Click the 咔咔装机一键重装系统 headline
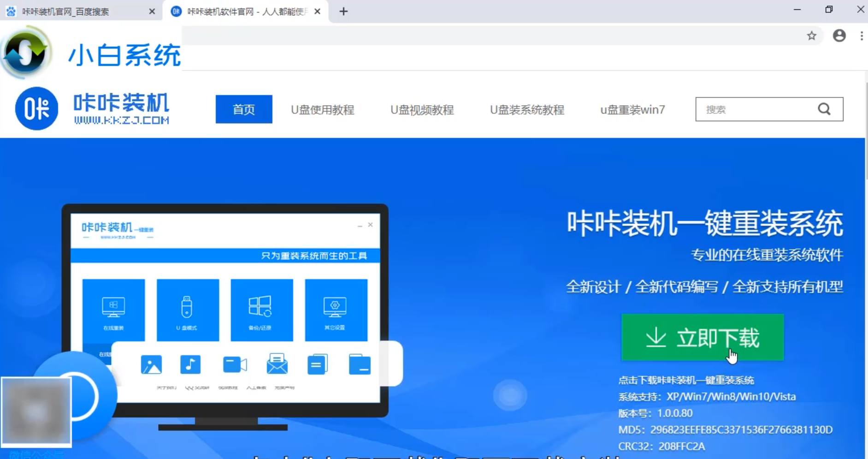Screen dimensions: 868x459 point(705,224)
